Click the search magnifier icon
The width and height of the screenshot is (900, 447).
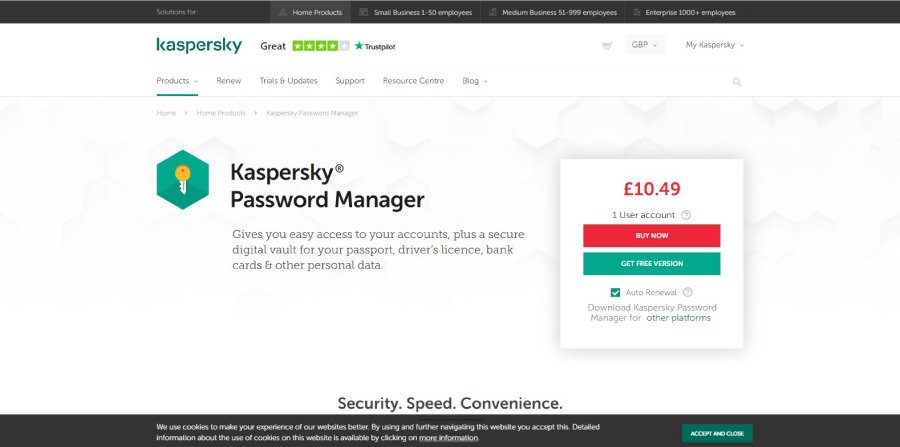(736, 82)
